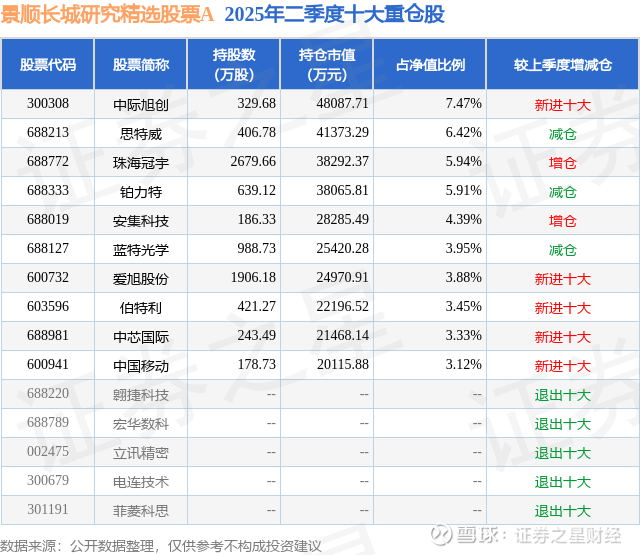Select the 爱旭股份 row name
This screenshot has height=555, width=640.
click(141, 279)
